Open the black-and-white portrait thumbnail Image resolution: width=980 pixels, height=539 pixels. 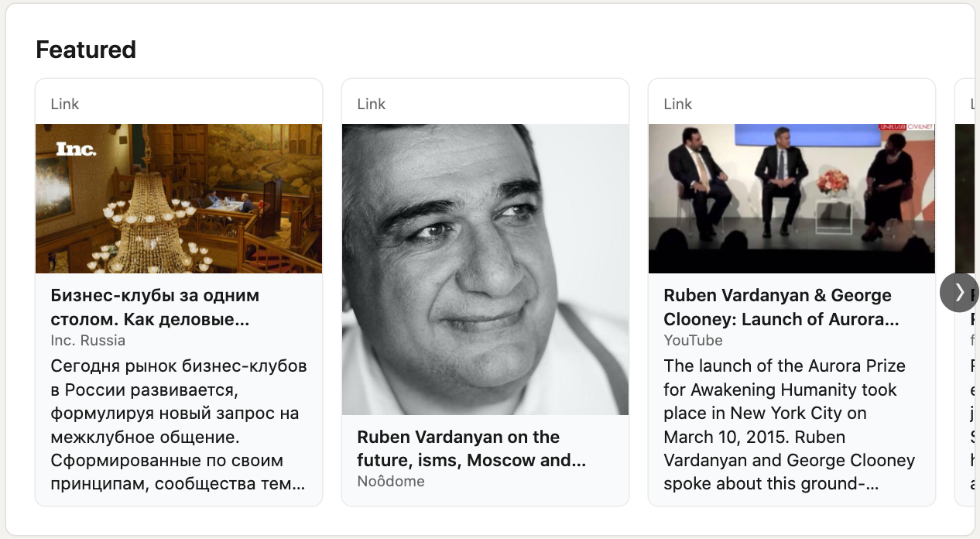(x=485, y=269)
